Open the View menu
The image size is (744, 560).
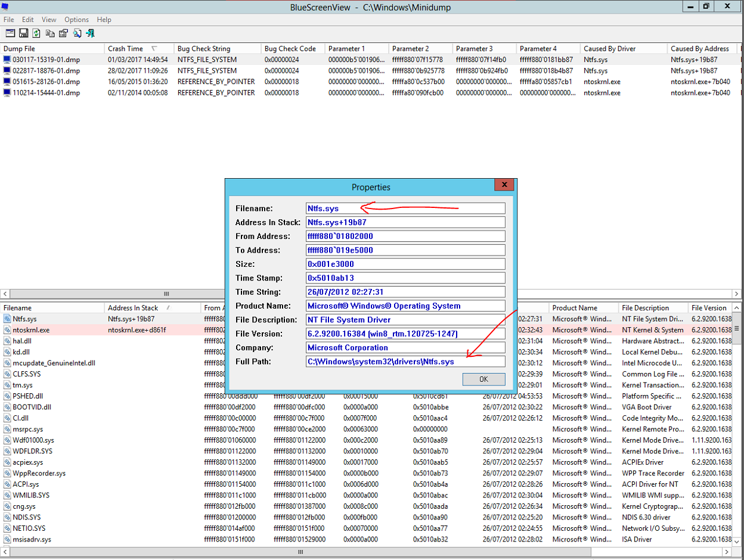(x=49, y=20)
